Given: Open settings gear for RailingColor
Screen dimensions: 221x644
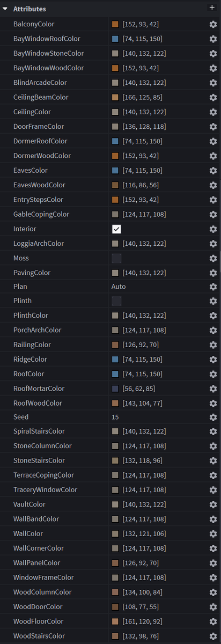Looking at the screenshot, I should pyautogui.click(x=213, y=345).
